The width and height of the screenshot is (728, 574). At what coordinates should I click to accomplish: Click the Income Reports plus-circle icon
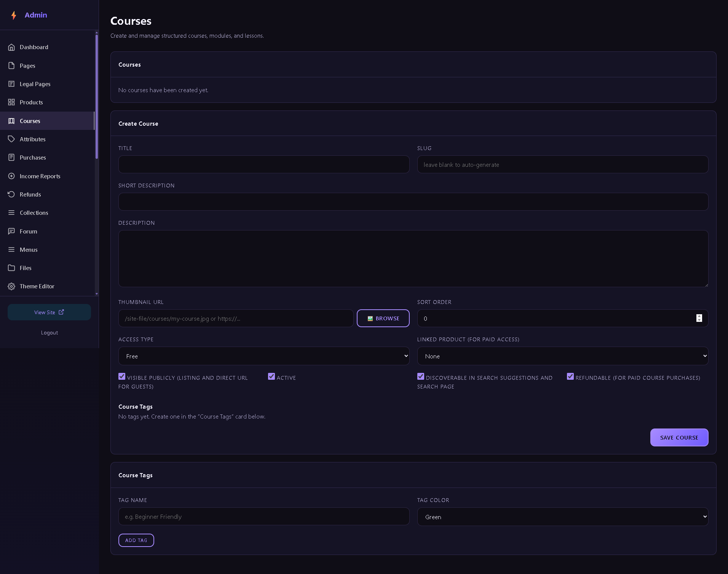click(x=11, y=176)
